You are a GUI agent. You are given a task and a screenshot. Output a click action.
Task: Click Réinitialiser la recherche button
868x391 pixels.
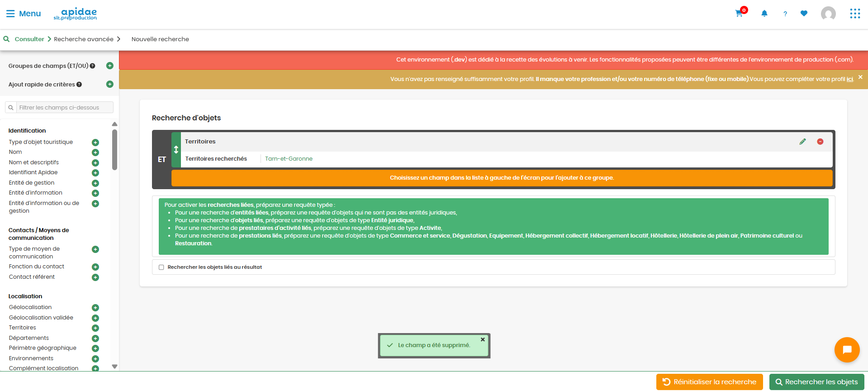coord(709,382)
